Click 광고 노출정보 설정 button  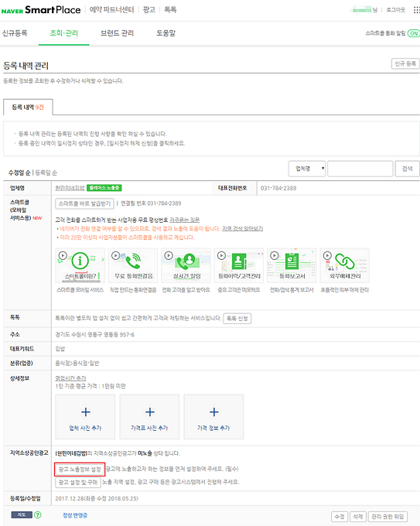[x=80, y=470]
